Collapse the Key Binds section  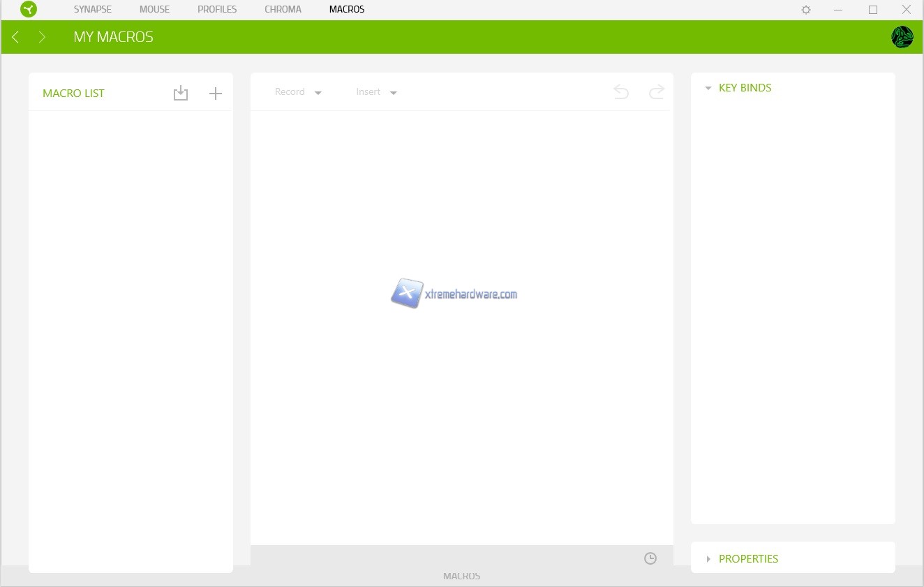pos(708,88)
